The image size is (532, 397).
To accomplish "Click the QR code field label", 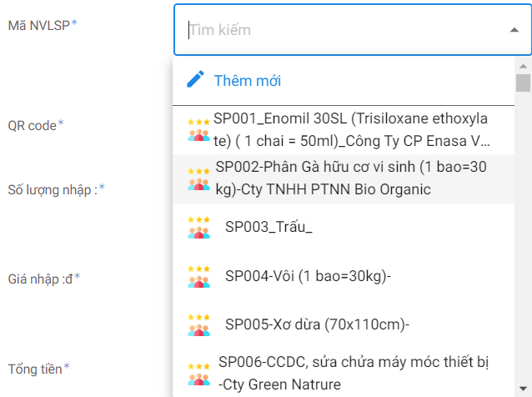I will 35,125.
